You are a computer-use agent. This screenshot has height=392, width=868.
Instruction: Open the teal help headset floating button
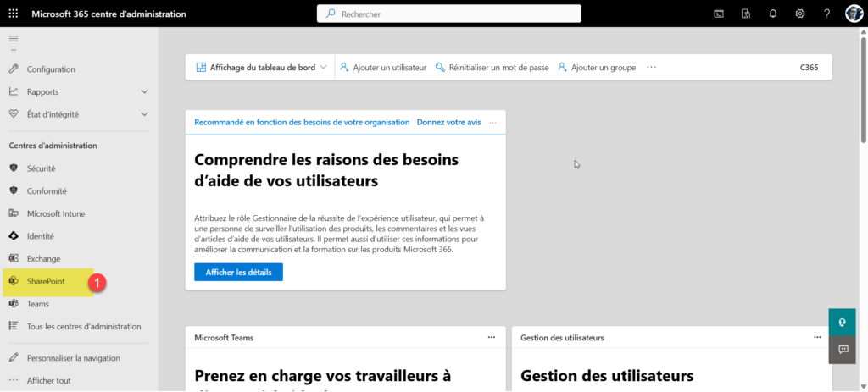843,323
